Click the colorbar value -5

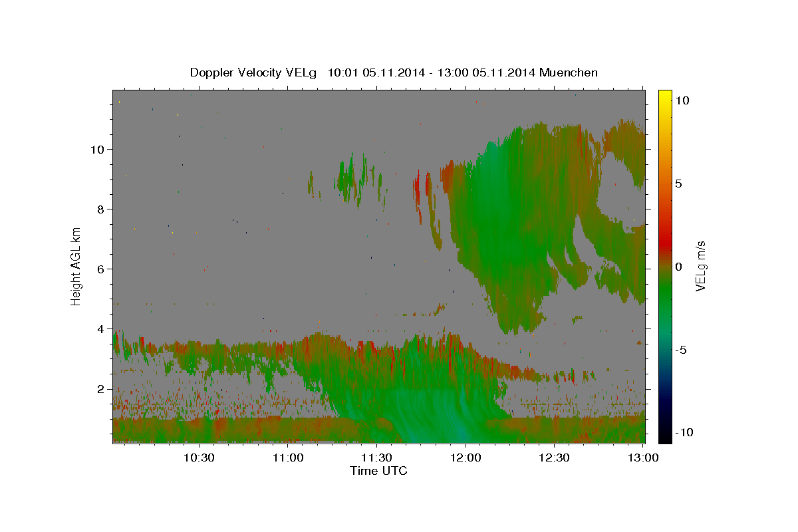(681, 350)
